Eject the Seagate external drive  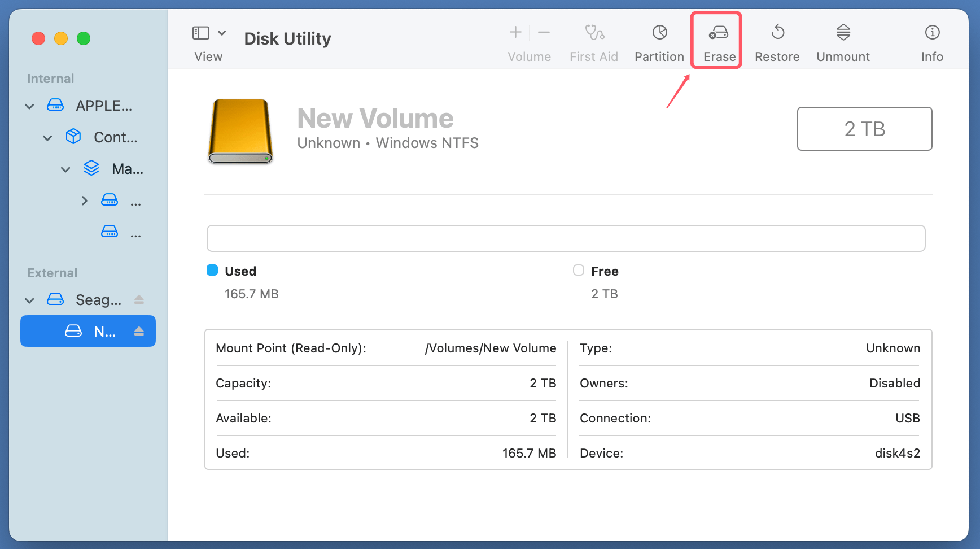pyautogui.click(x=139, y=300)
